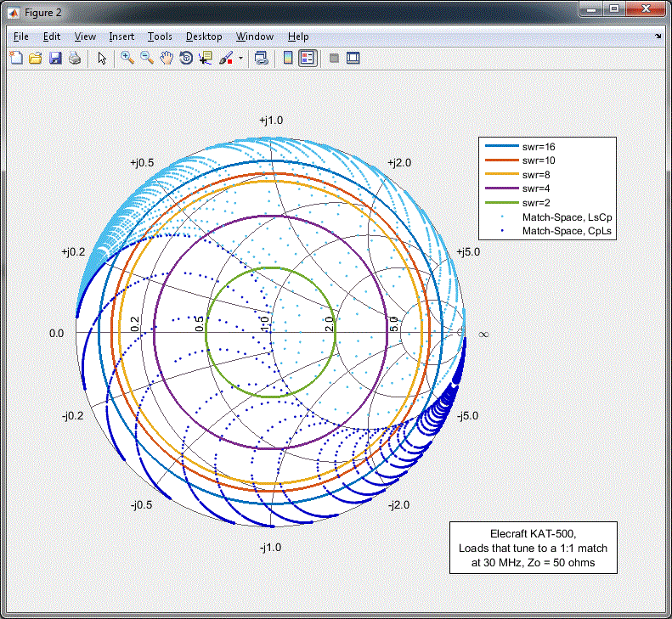
Task: Click the -j0.5 reactance label
Action: (141, 504)
